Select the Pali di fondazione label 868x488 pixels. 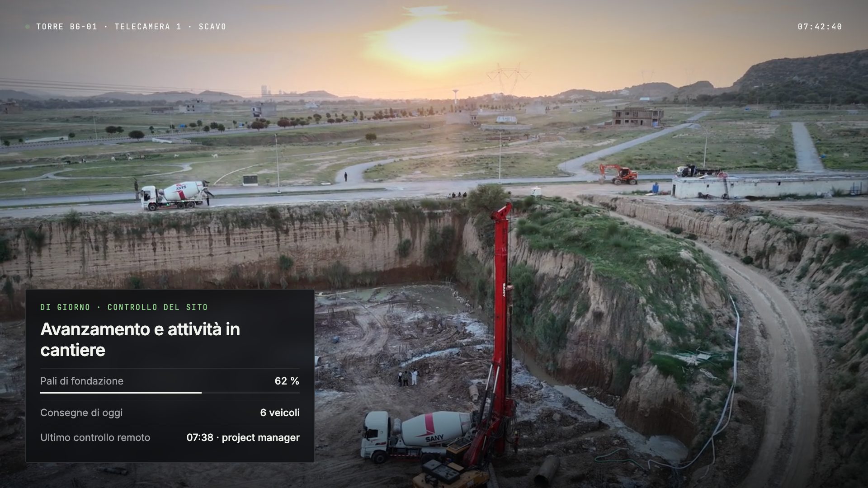[82, 381]
